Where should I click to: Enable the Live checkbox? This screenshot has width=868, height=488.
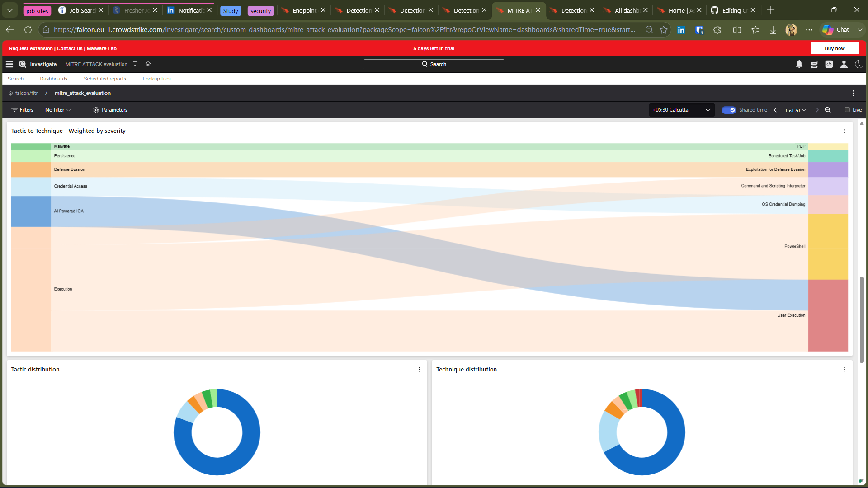coord(848,110)
